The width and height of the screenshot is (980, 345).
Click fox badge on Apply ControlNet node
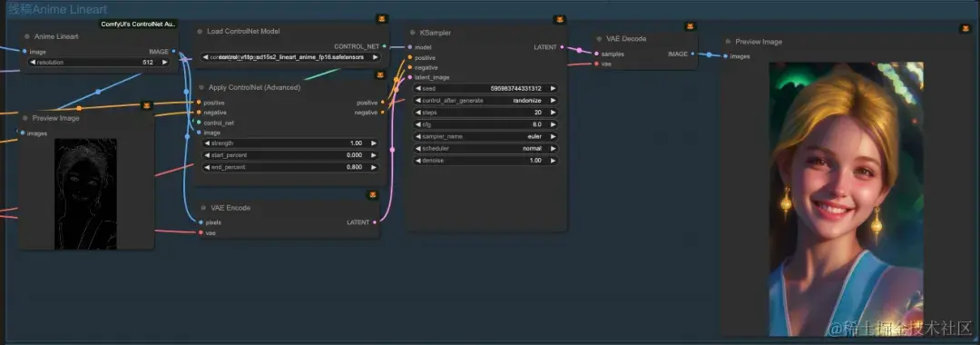(x=380, y=75)
